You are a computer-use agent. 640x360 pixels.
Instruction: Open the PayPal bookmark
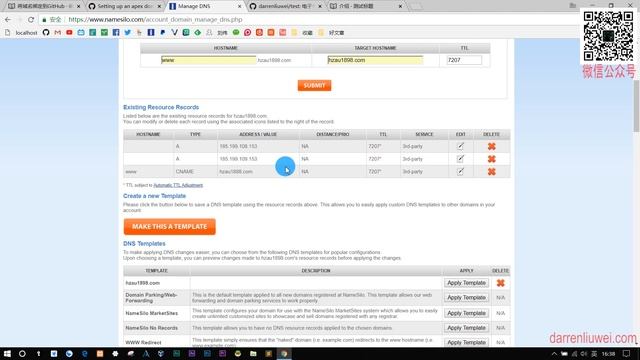162,32
